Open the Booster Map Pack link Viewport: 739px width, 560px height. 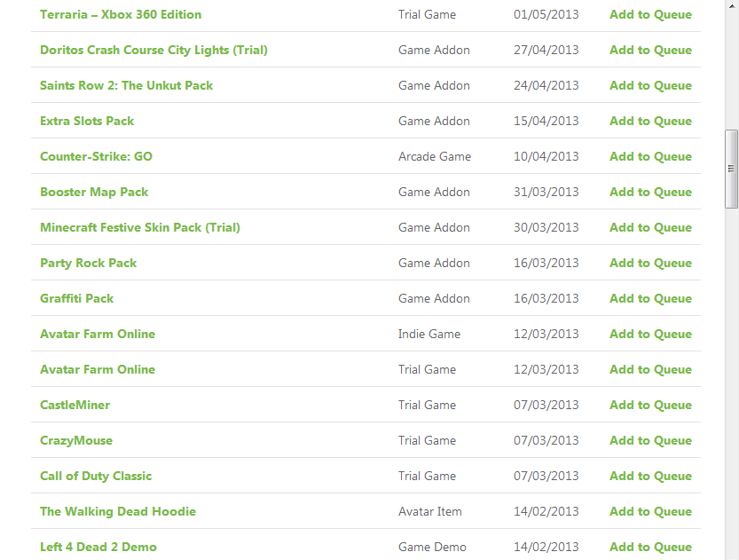tap(94, 193)
